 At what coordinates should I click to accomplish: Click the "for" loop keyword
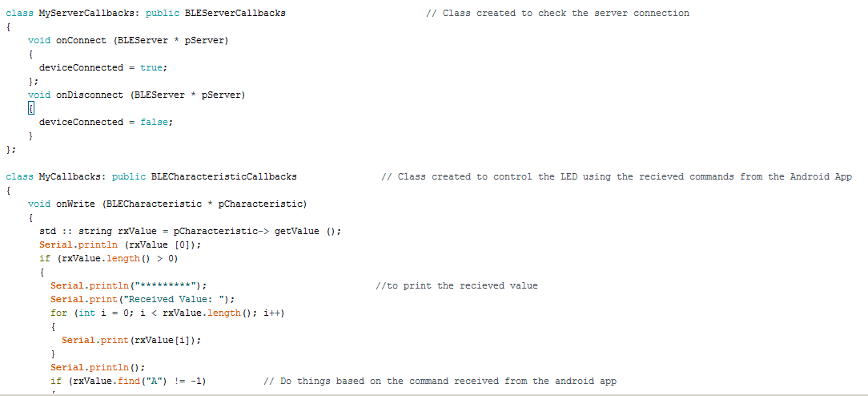coord(58,313)
